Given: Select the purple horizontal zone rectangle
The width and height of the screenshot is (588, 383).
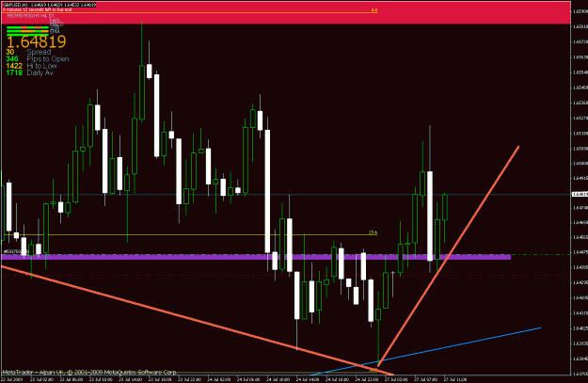Looking at the screenshot, I should click(256, 257).
